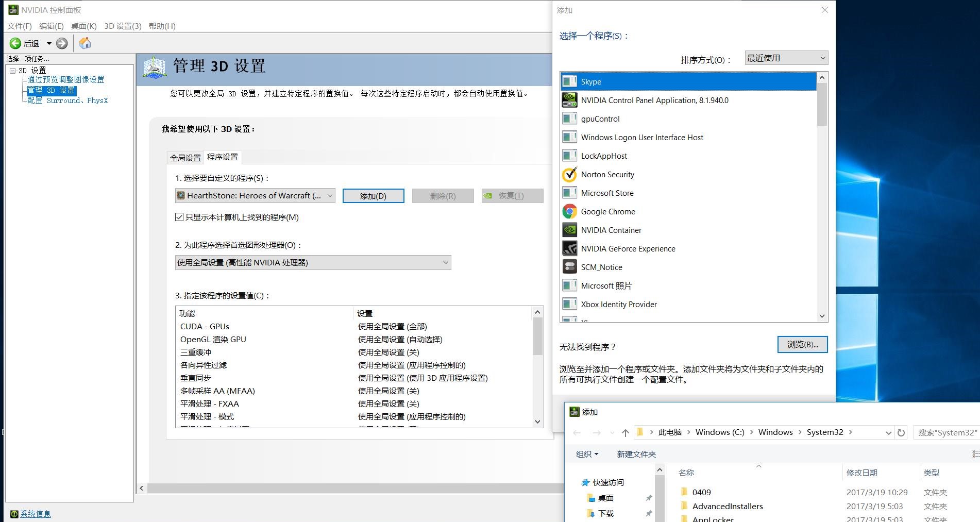Expand the 组织 dropdown in file dialog
This screenshot has height=522, width=980.
pyautogui.click(x=587, y=454)
